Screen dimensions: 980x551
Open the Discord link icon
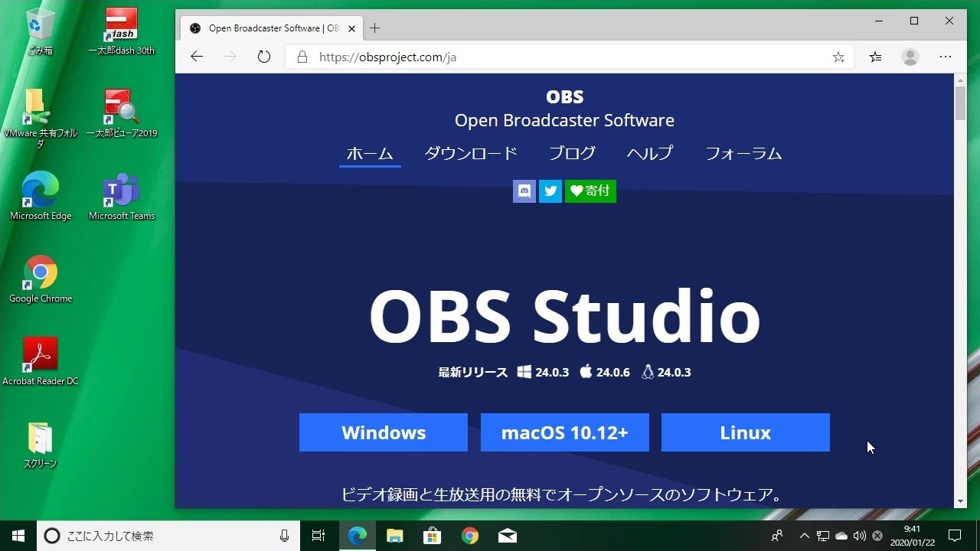pyautogui.click(x=524, y=191)
